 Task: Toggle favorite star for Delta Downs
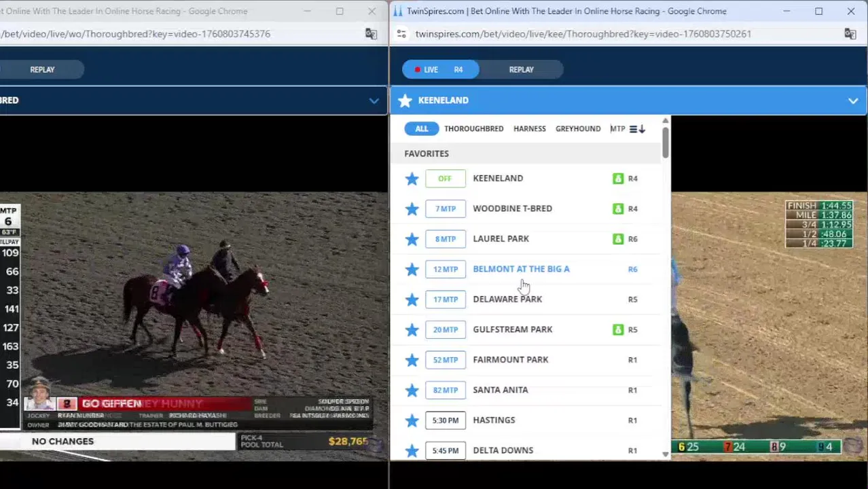point(412,450)
